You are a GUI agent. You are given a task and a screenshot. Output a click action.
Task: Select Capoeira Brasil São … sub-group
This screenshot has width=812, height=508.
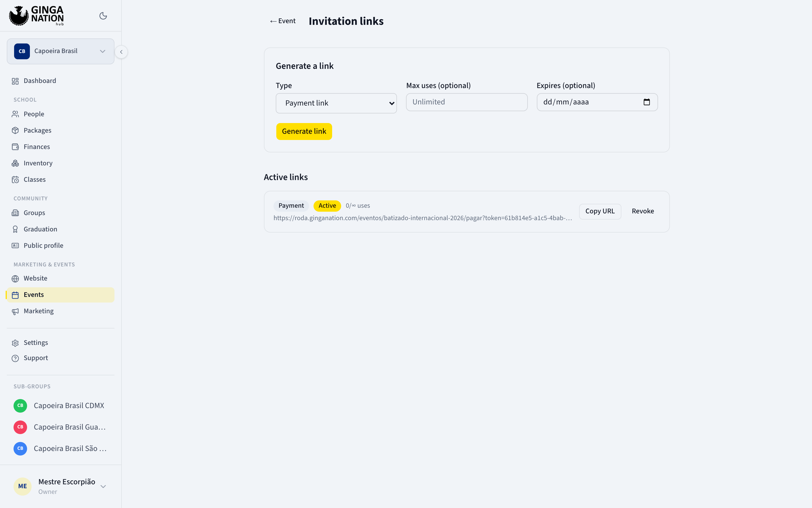(x=60, y=448)
